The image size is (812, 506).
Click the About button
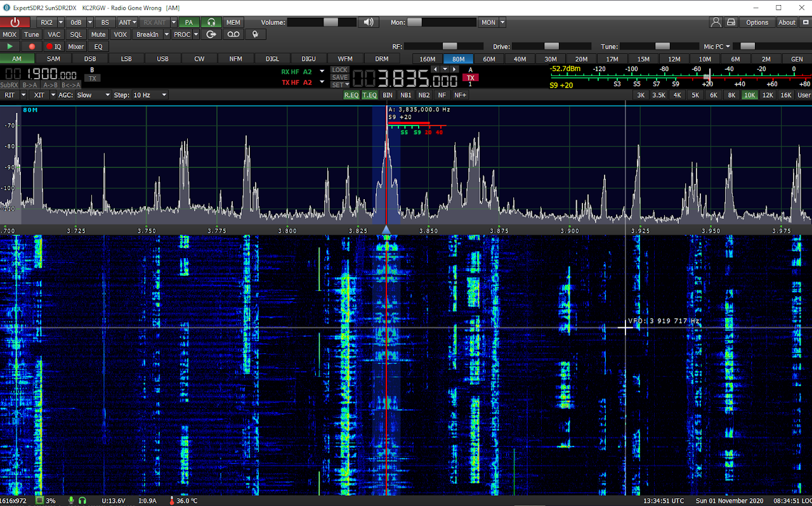pyautogui.click(x=787, y=22)
